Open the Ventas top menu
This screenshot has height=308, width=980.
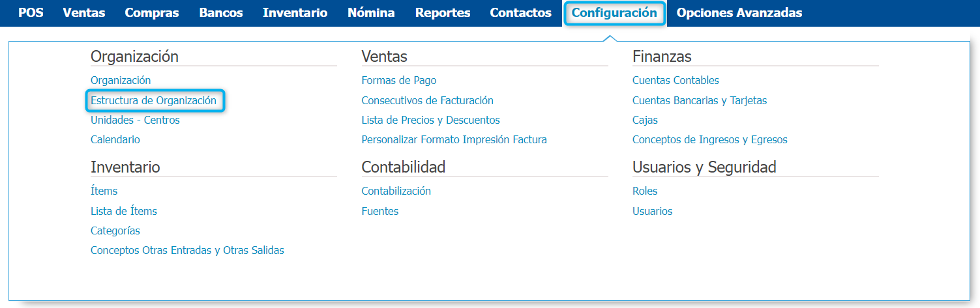coord(84,13)
